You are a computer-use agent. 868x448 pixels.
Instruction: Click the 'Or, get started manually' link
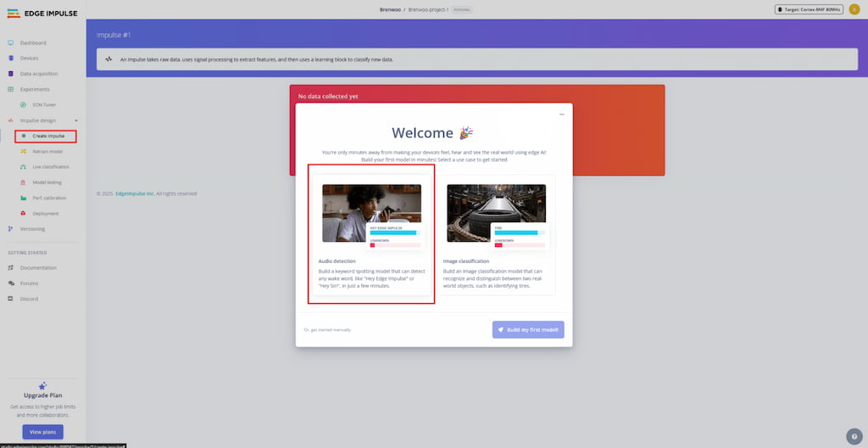327,329
